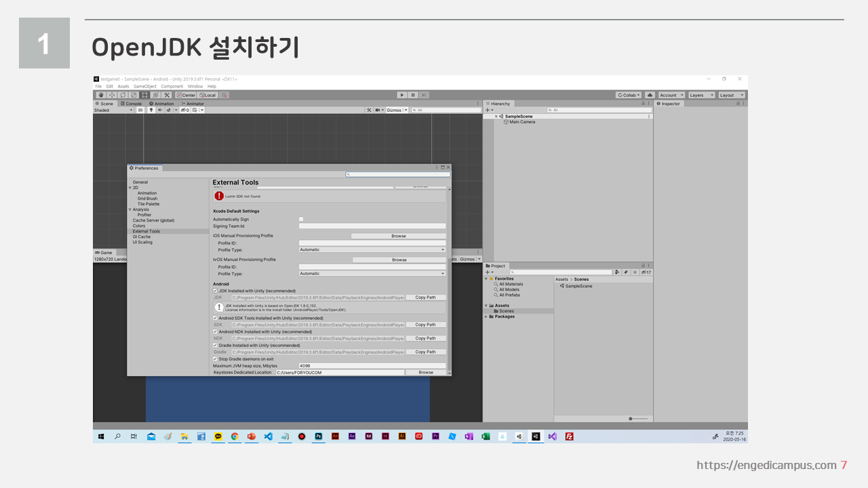Open the File menu
The height and width of the screenshot is (488, 868).
[98, 86]
